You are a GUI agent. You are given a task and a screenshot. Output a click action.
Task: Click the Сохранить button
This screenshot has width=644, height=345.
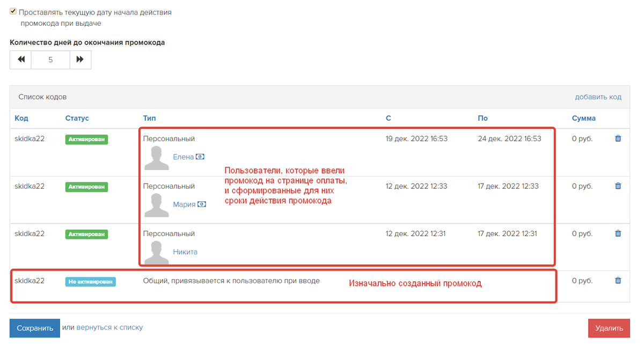point(35,328)
